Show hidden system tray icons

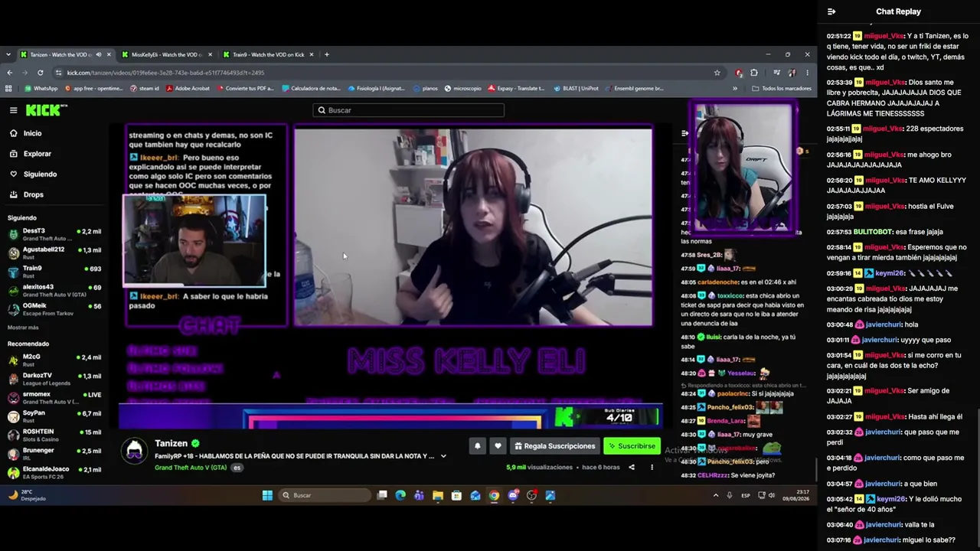point(716,495)
